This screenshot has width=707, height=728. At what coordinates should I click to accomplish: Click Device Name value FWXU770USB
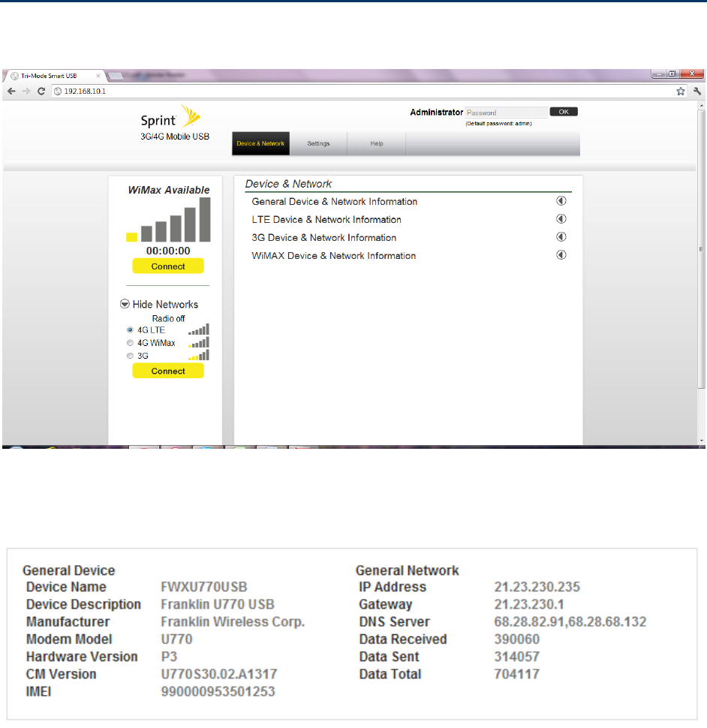[204, 587]
